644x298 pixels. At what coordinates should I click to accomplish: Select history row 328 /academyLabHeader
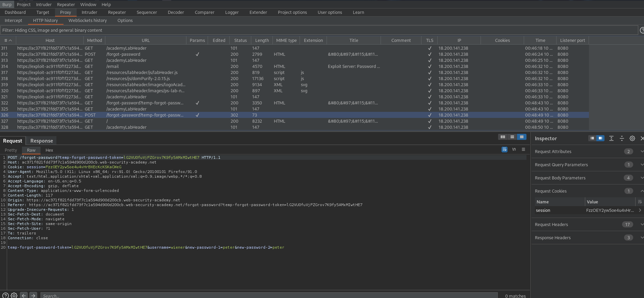294,127
